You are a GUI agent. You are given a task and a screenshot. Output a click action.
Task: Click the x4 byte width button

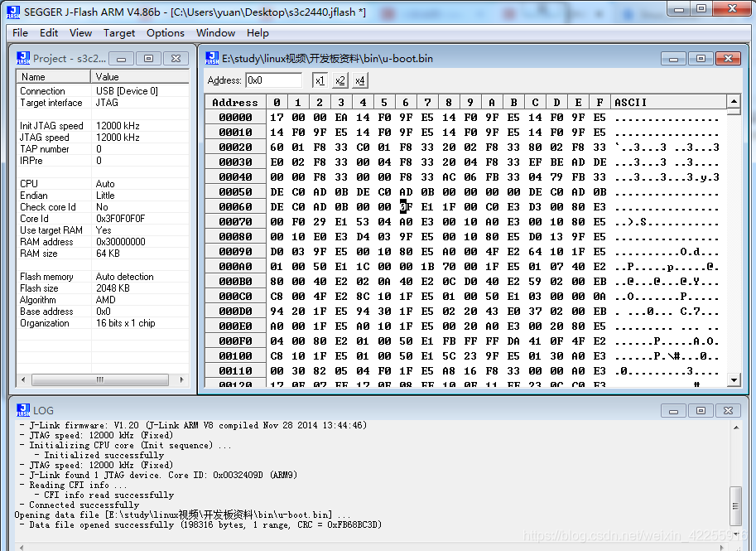(x=359, y=80)
